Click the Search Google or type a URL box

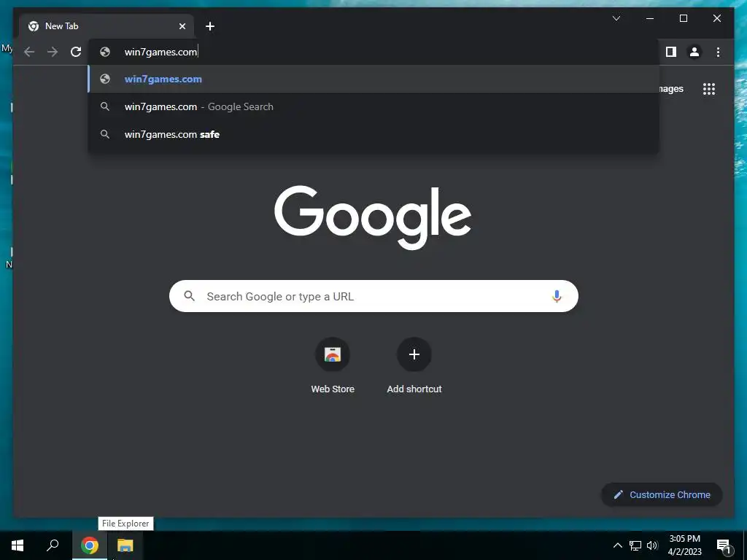coord(373,296)
